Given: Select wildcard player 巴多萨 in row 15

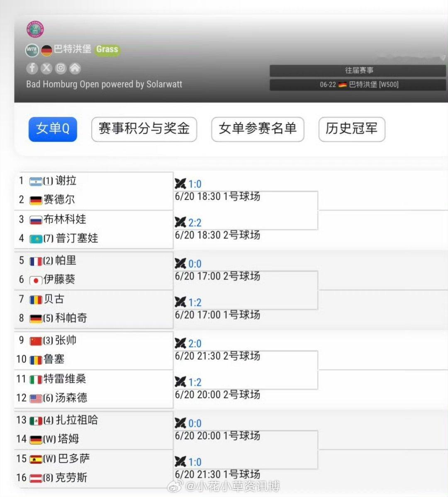Looking at the screenshot, I should (x=74, y=458).
